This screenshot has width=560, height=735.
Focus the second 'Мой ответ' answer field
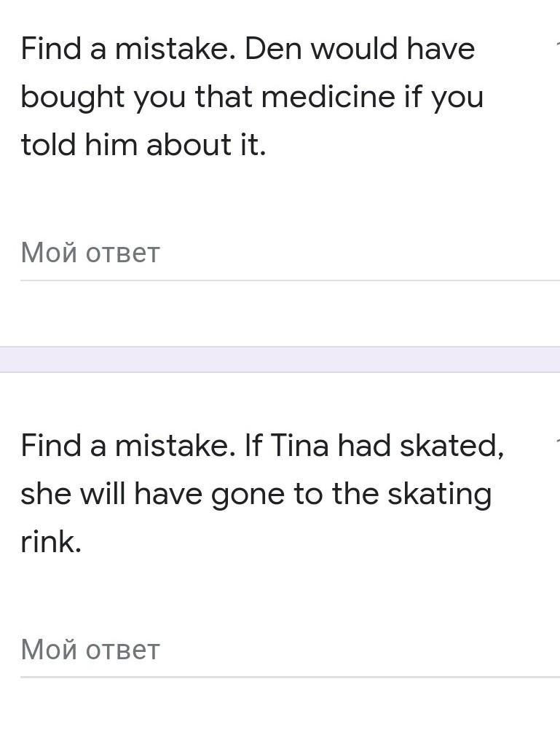click(290, 651)
